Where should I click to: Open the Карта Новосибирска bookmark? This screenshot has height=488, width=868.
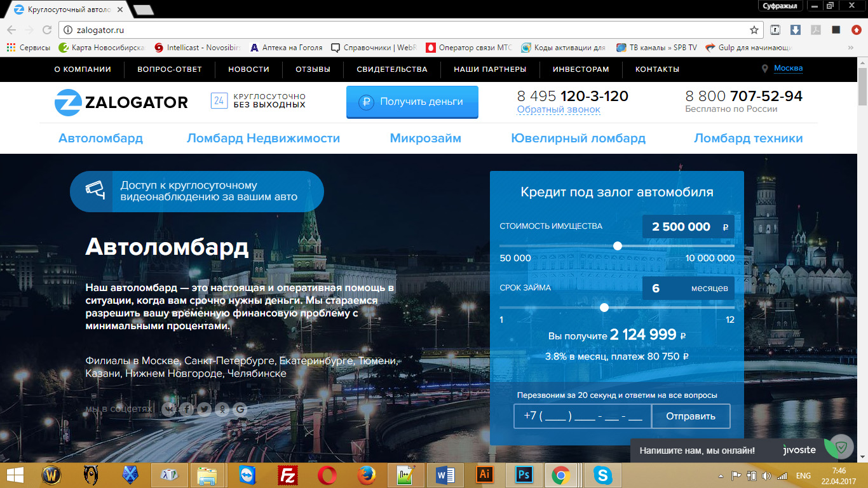pyautogui.click(x=102, y=48)
